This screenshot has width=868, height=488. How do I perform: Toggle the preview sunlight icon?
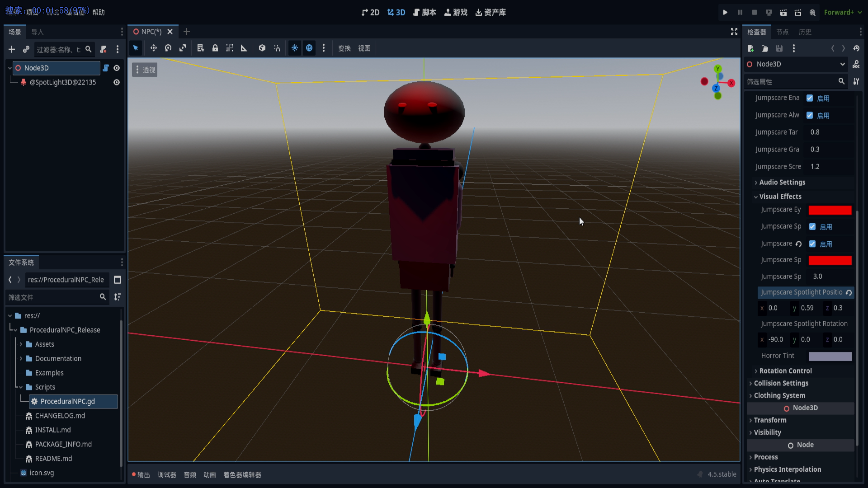click(295, 48)
